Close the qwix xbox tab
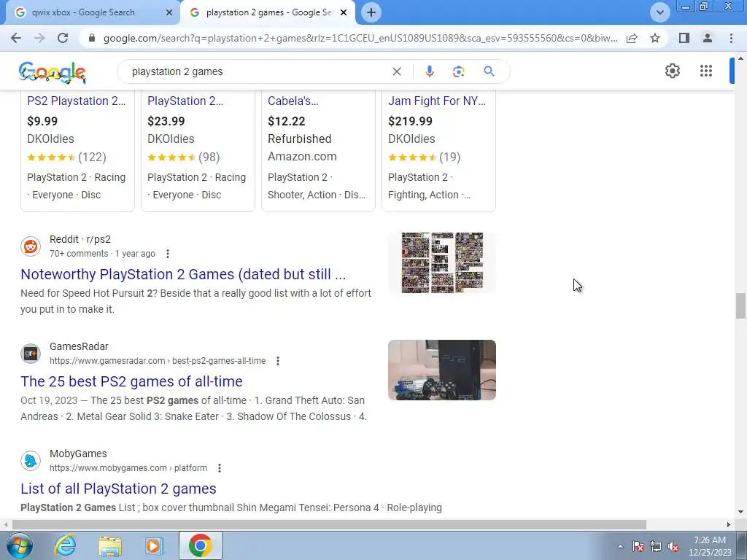This screenshot has height=560, width=747. tap(169, 12)
